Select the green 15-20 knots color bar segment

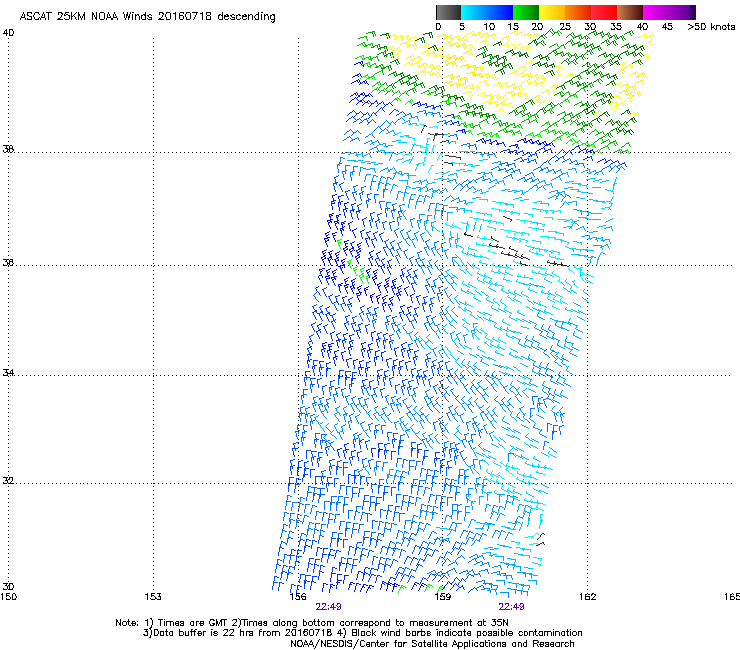526,12
